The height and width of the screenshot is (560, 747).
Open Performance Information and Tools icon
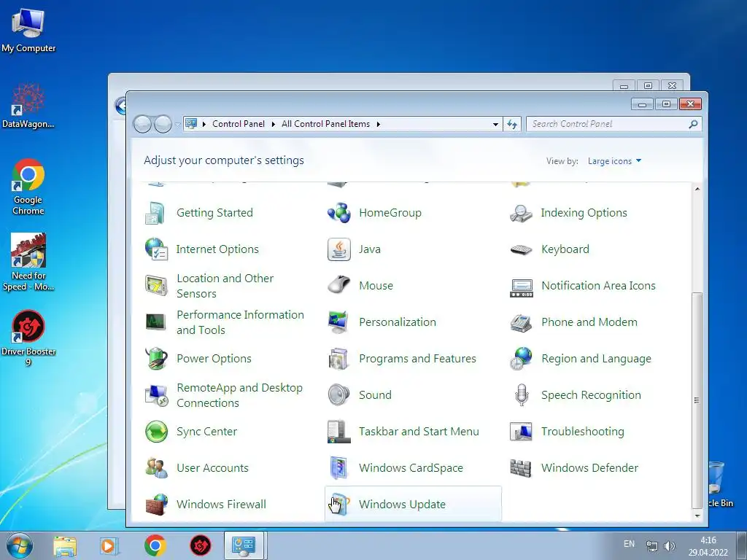(x=156, y=322)
